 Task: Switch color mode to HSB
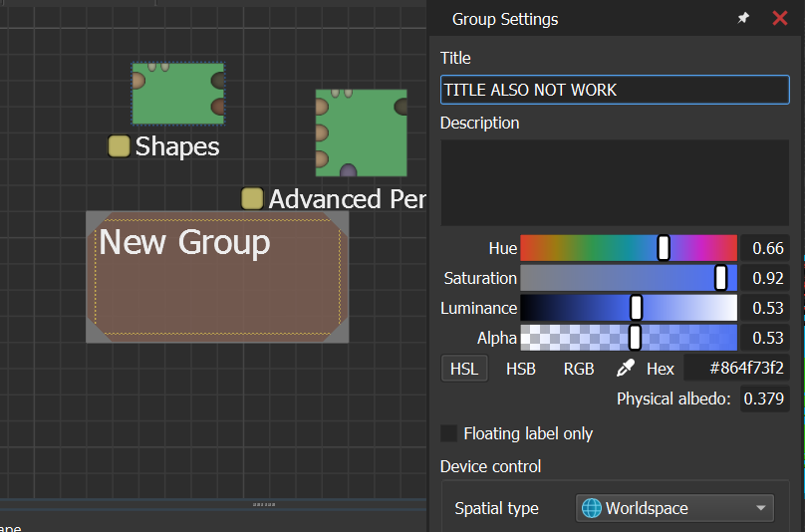(520, 369)
